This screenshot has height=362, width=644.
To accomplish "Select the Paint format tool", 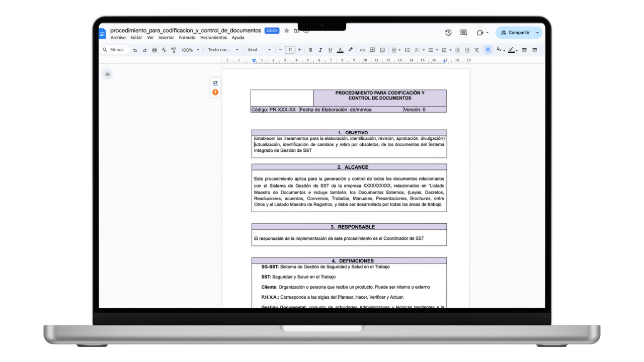I will (x=175, y=50).
